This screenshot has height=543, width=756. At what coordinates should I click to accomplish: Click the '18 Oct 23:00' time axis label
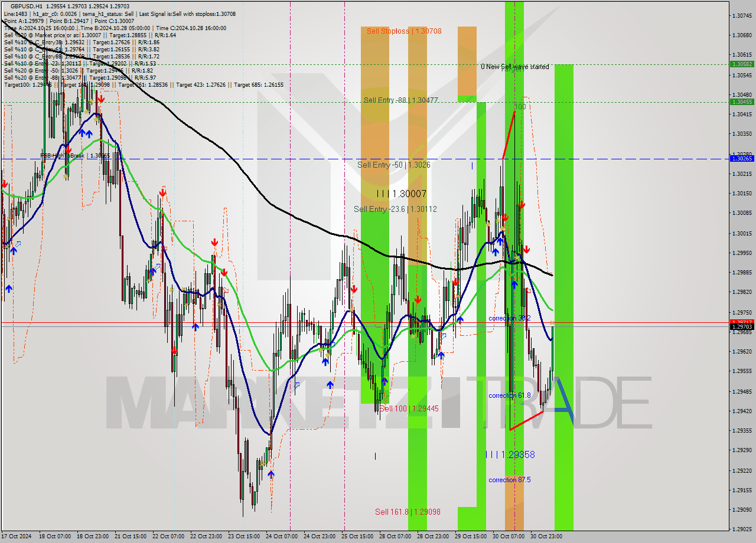click(x=92, y=537)
